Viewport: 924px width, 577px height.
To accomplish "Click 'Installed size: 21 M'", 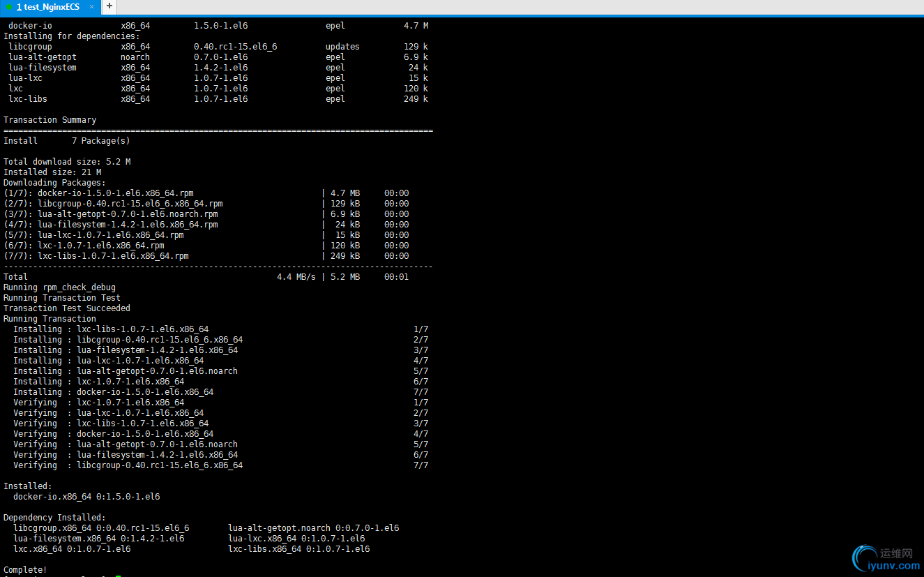I will tap(52, 172).
